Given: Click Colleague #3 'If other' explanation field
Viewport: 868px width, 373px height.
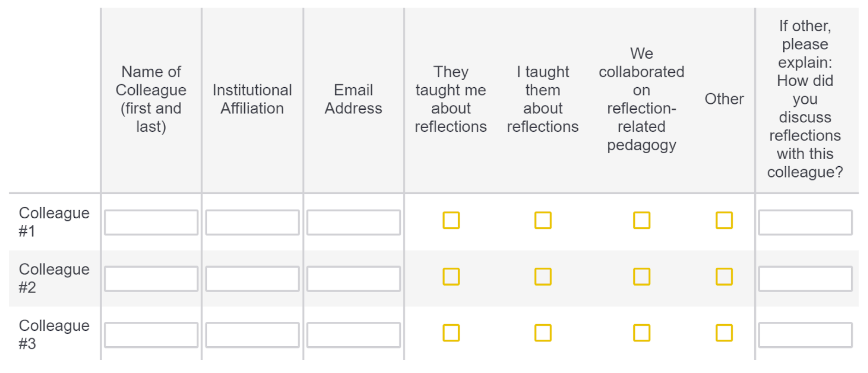Looking at the screenshot, I should (805, 335).
